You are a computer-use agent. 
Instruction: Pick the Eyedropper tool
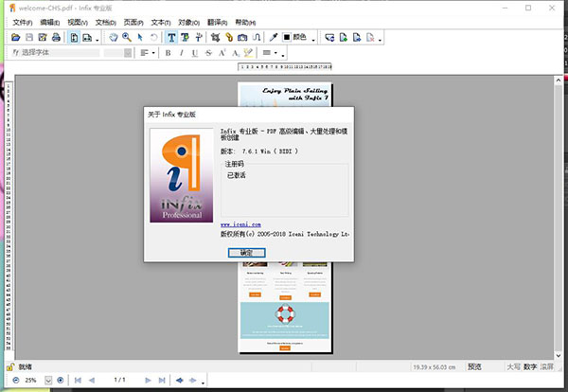point(274,37)
